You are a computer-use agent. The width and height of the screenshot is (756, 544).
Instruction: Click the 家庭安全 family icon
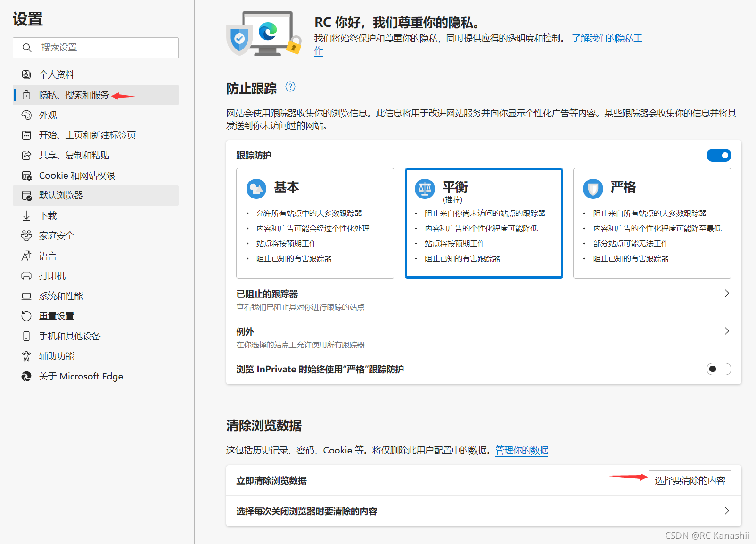(x=26, y=236)
